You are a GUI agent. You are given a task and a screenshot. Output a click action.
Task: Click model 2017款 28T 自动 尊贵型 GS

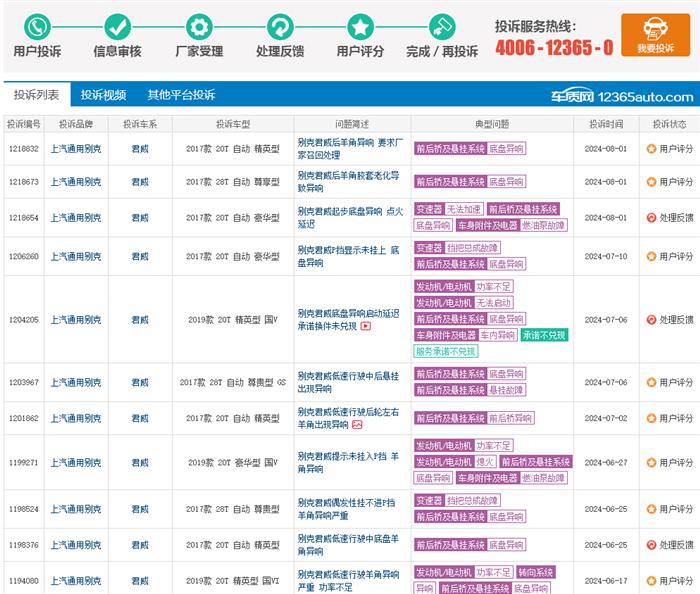click(233, 382)
